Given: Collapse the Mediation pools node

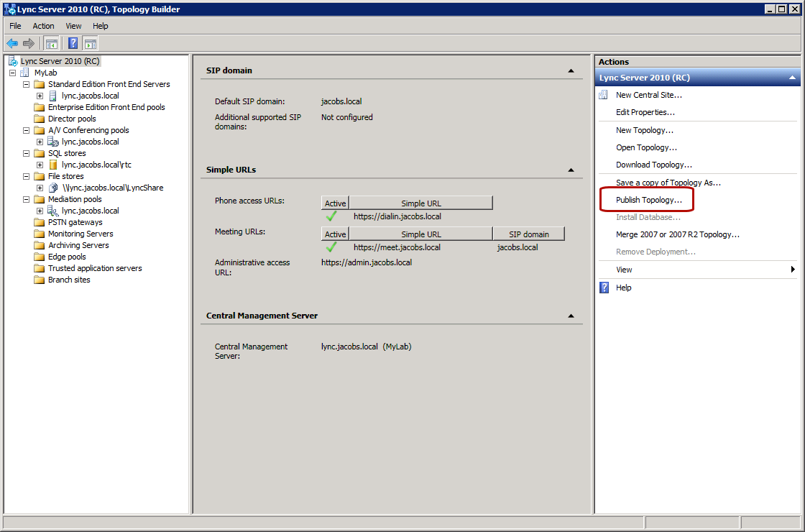Looking at the screenshot, I should [26, 199].
